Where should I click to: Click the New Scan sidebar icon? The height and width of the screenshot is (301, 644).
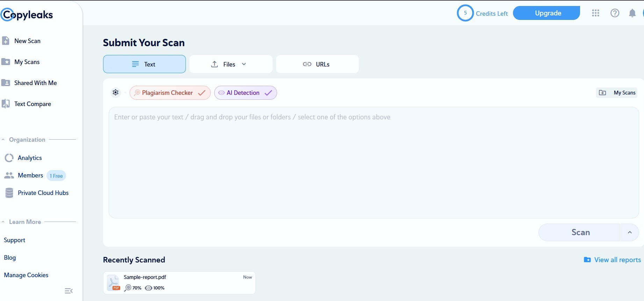click(x=6, y=41)
